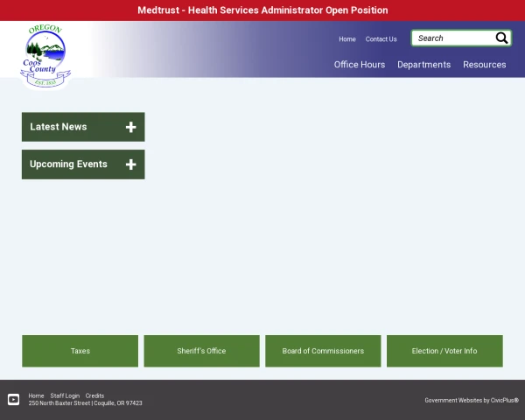
Task: Click the search magnifier icon
Action: coord(501,38)
